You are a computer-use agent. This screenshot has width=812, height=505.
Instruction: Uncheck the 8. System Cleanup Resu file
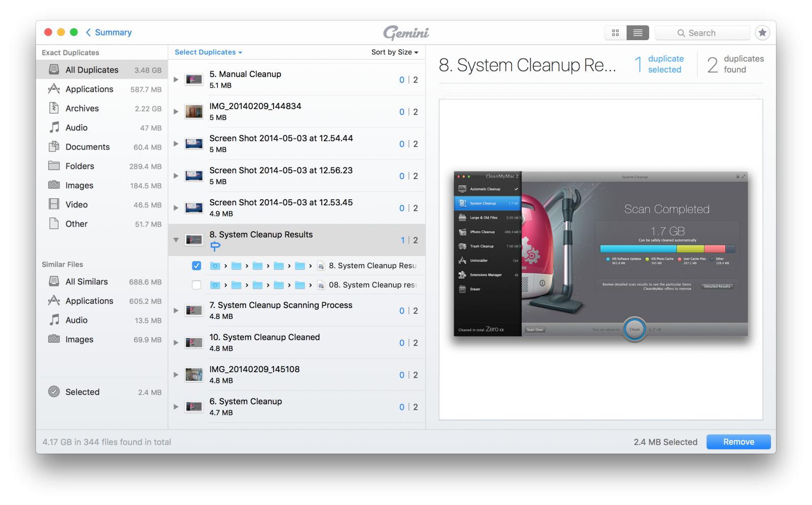[x=196, y=266]
